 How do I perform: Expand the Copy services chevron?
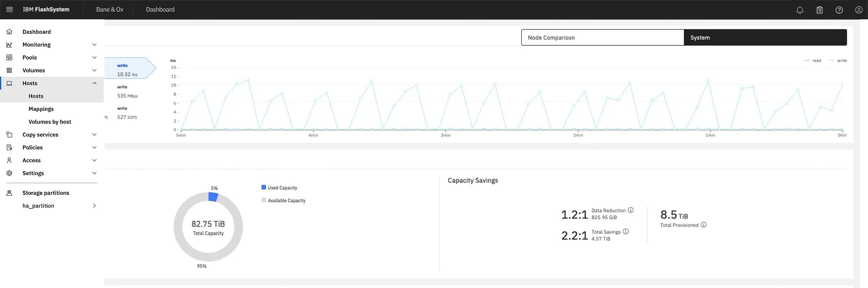pos(94,135)
